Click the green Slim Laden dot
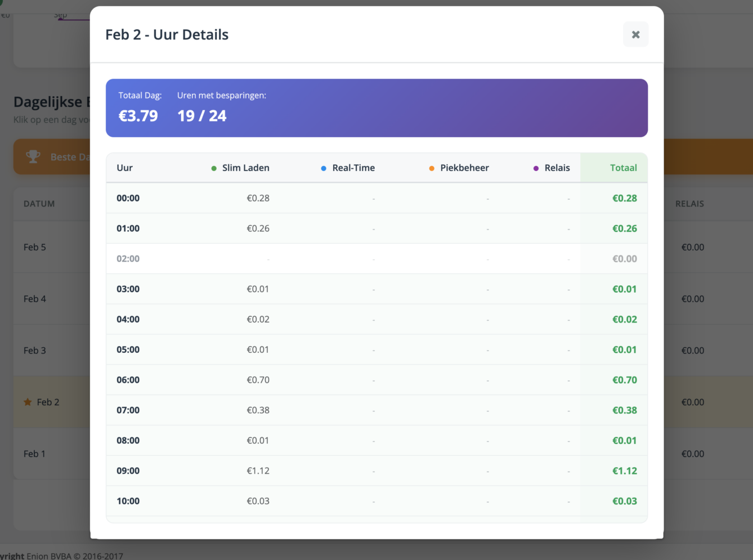Image resolution: width=753 pixels, height=560 pixels. (214, 168)
